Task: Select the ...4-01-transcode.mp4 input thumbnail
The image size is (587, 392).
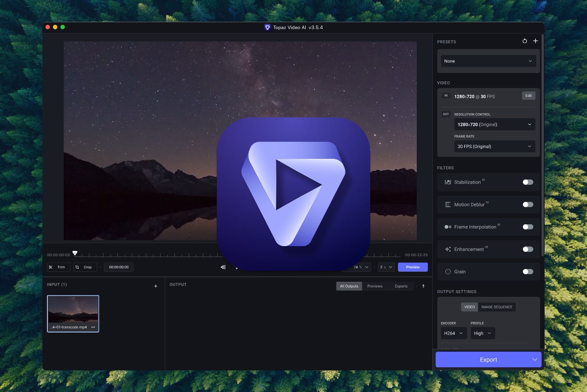Action: 73,313
